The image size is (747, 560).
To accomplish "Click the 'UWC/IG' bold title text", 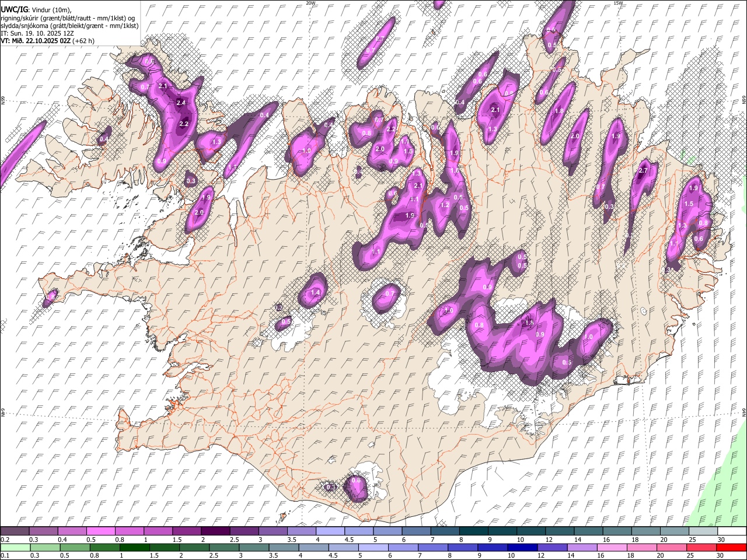I will (13, 10).
